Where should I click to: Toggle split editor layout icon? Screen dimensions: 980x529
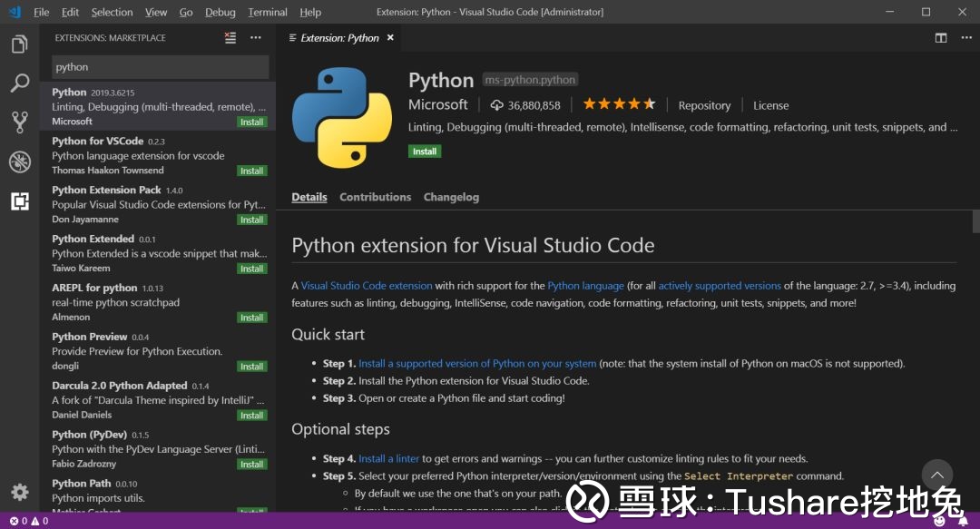pos(941,38)
